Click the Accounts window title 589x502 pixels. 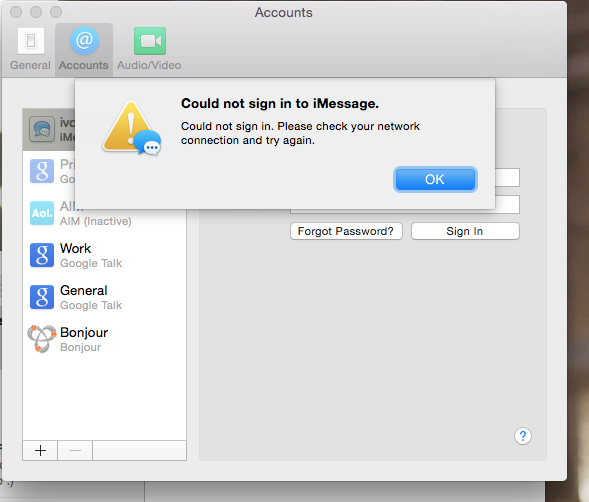point(284,12)
